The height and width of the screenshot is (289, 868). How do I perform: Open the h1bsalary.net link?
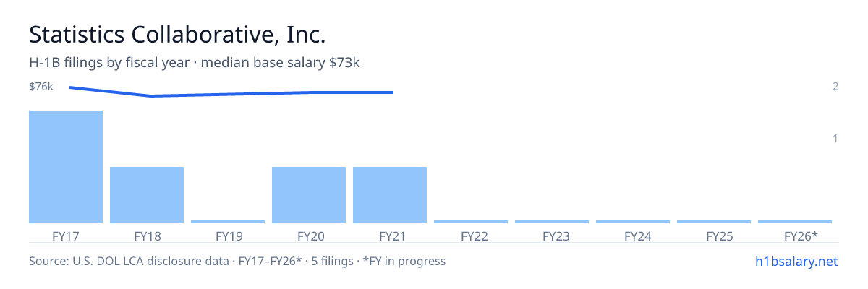[x=796, y=261]
